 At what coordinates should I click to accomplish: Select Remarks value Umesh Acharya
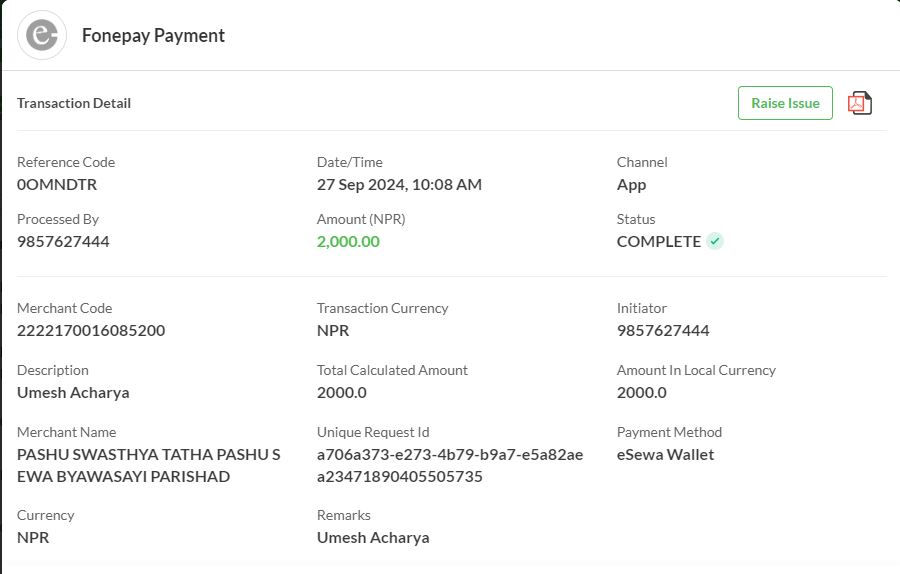373,538
